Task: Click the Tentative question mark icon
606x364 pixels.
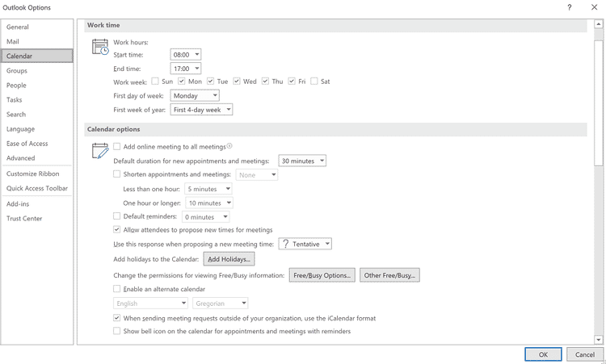Action: tap(285, 244)
